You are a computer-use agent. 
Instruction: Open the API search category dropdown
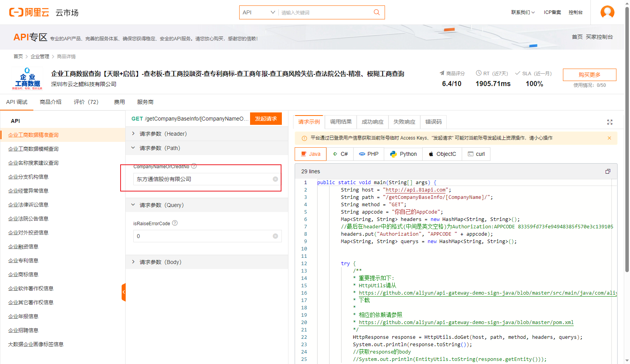[x=259, y=12]
